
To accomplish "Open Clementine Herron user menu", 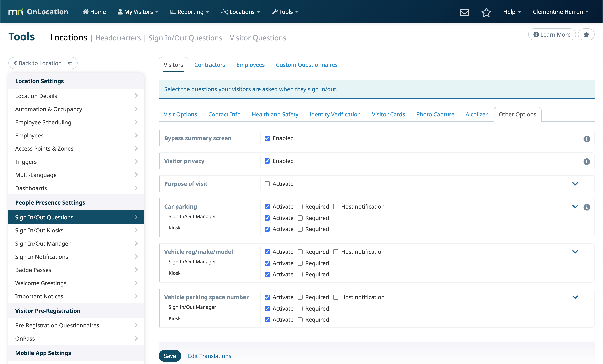I will (x=560, y=12).
